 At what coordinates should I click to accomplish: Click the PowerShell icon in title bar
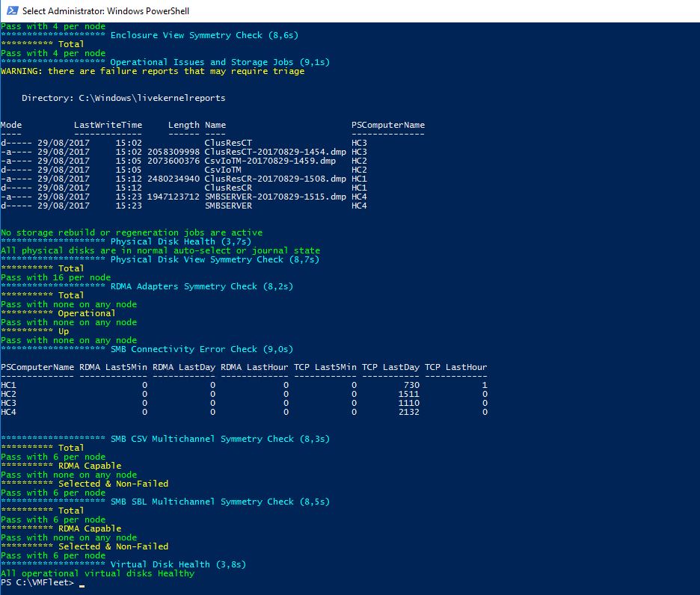10,10
